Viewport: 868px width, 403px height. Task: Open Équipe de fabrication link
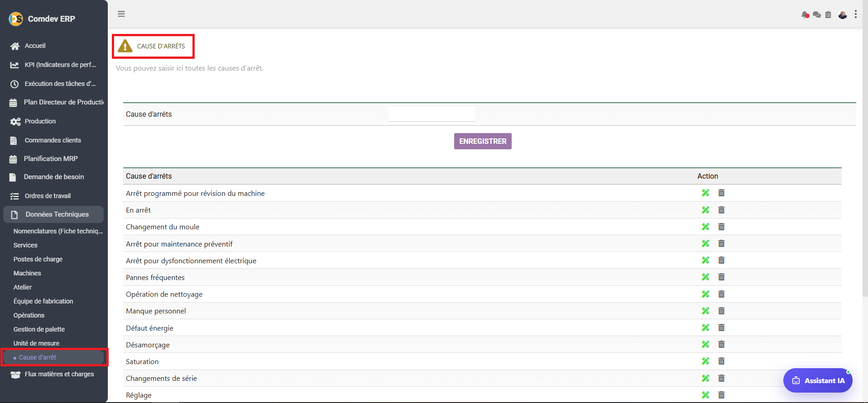pos(43,301)
